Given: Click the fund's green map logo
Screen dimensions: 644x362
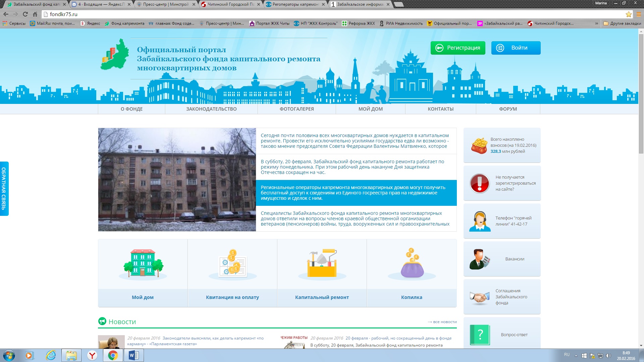Looking at the screenshot, I should pyautogui.click(x=115, y=54).
